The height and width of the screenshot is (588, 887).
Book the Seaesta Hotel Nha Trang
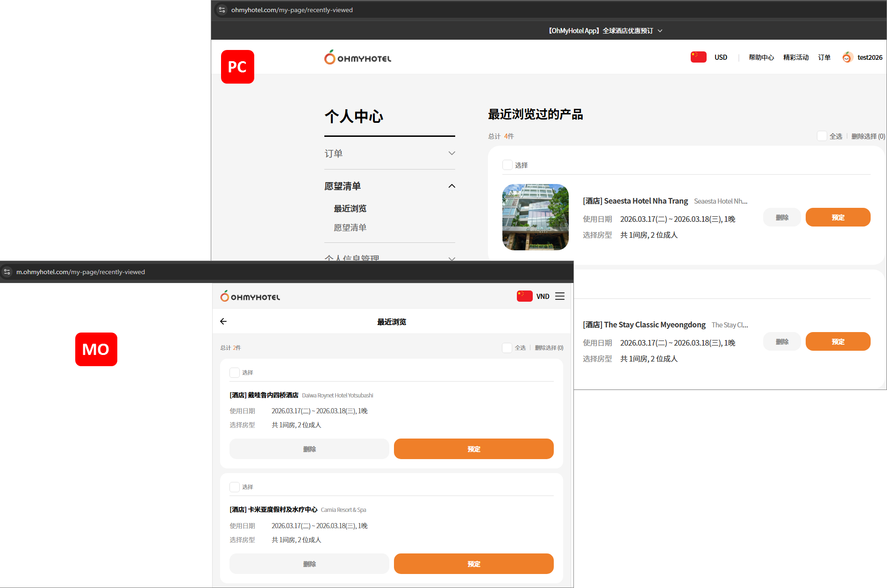tap(837, 217)
